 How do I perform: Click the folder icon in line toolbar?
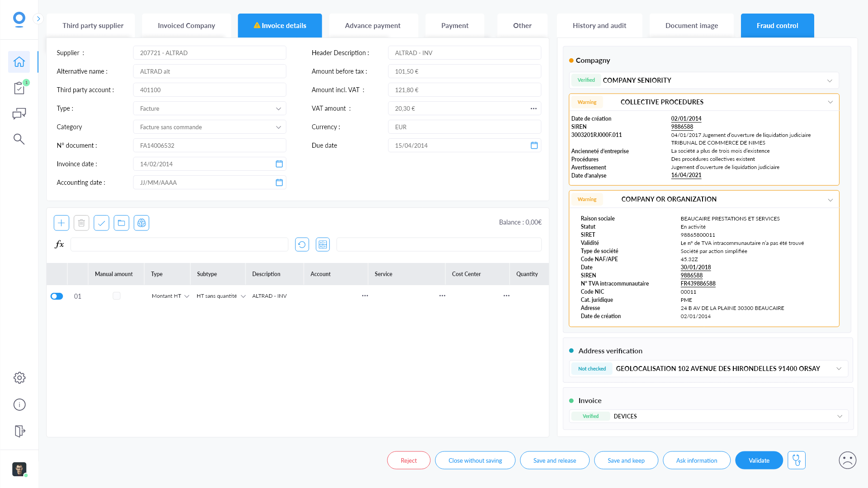pyautogui.click(x=121, y=223)
